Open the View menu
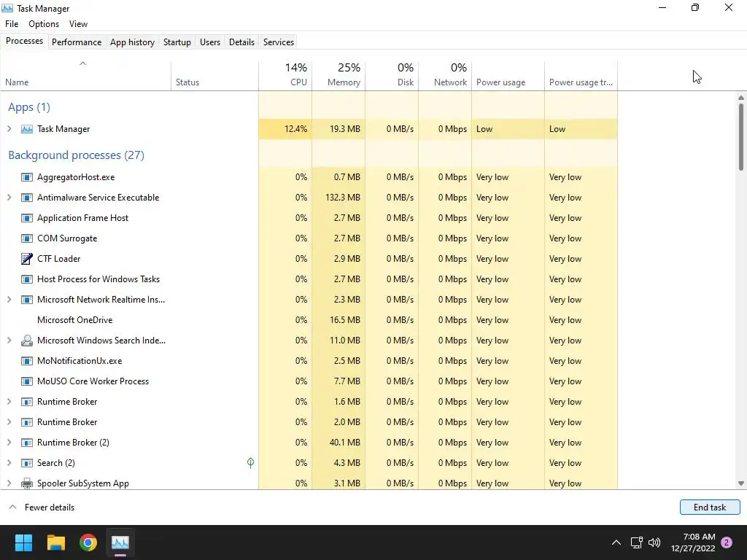 (78, 24)
